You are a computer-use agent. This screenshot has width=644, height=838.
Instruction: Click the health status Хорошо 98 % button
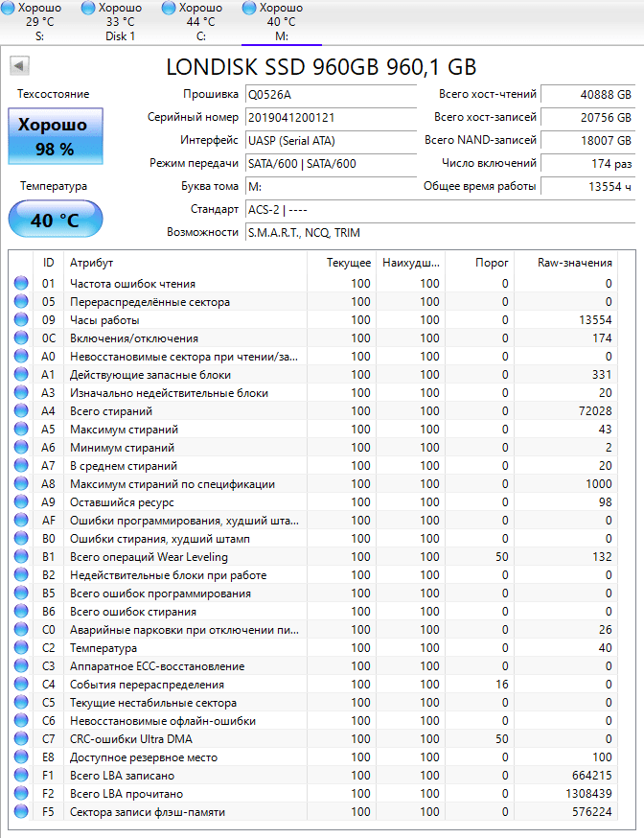coord(55,136)
